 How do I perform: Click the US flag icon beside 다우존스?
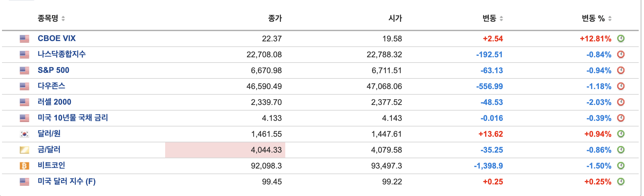coord(24,86)
